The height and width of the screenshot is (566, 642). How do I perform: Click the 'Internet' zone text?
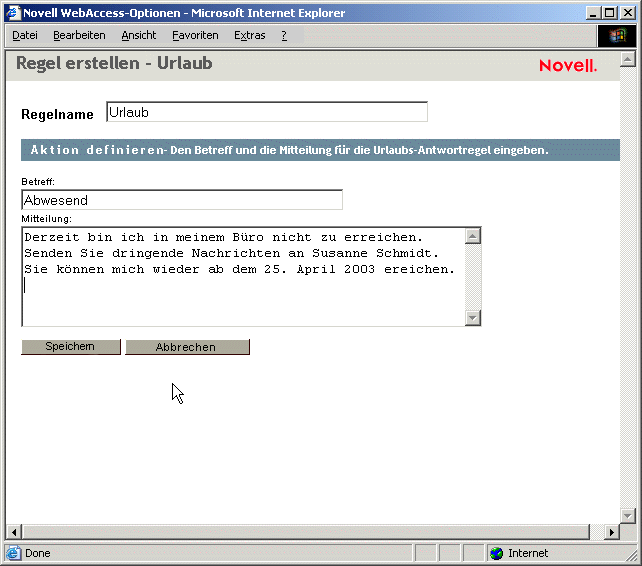pyautogui.click(x=528, y=553)
